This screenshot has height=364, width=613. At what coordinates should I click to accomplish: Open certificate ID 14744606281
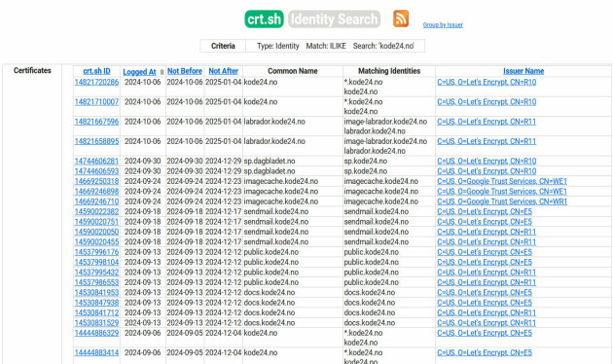96,162
